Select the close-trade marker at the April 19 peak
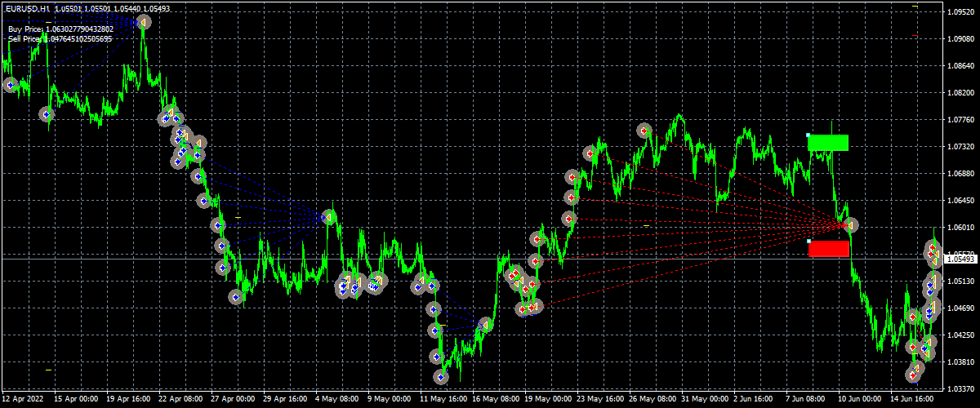 point(144,22)
